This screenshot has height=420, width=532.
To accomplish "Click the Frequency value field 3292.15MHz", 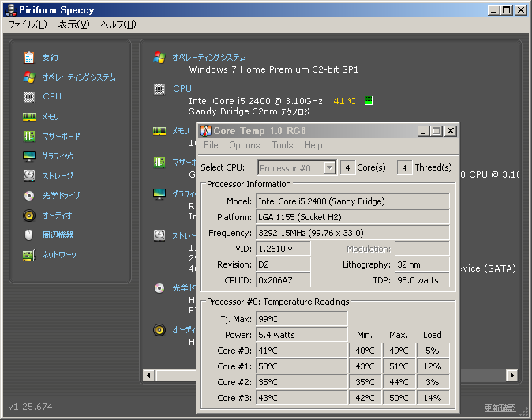I will pos(353,233).
